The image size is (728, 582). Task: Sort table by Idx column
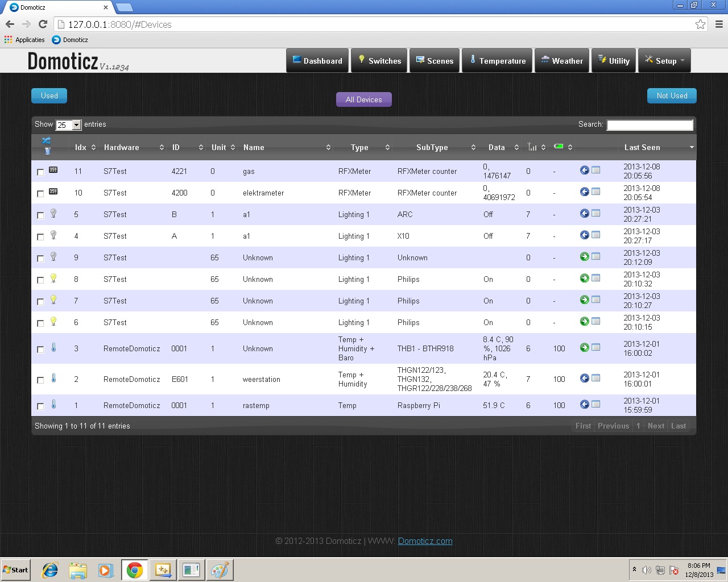(85, 147)
